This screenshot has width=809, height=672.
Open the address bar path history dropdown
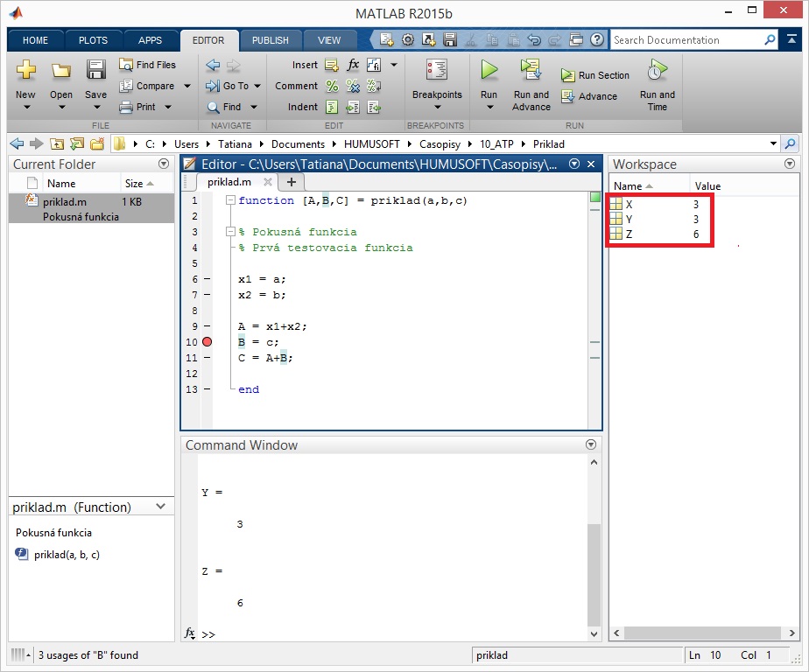coord(773,143)
